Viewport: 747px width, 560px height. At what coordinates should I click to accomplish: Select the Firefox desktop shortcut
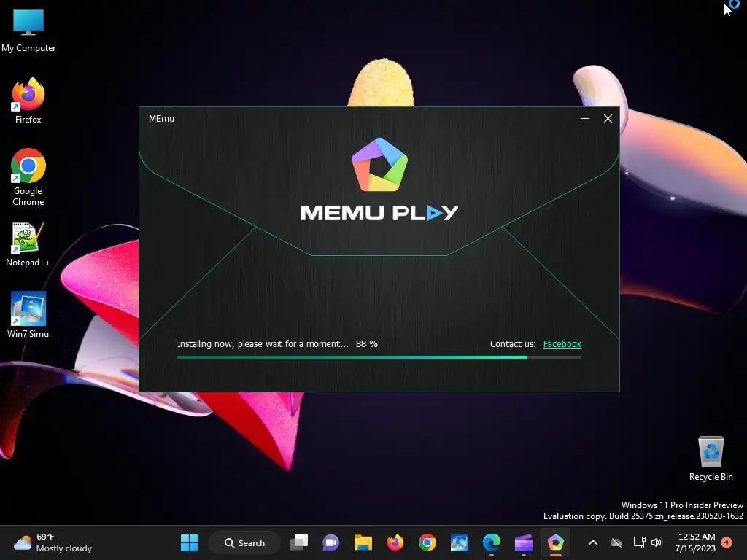pyautogui.click(x=28, y=101)
